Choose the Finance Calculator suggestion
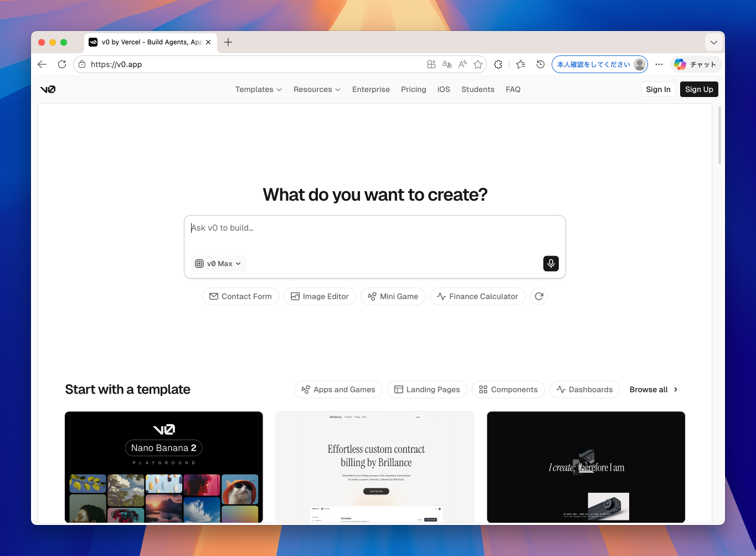 coord(477,297)
